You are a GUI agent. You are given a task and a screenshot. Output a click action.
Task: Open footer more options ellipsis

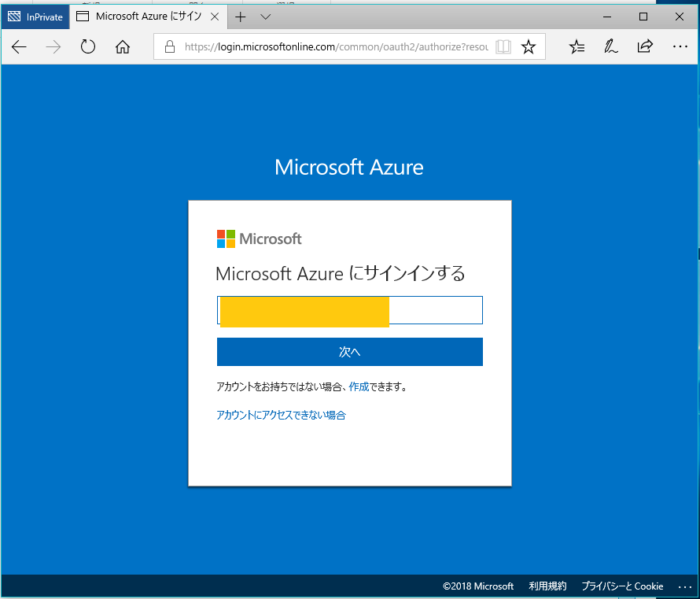click(x=685, y=587)
